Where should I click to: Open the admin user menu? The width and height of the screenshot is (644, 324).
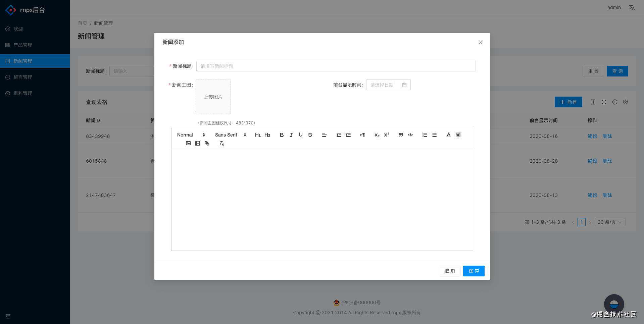click(x=614, y=7)
